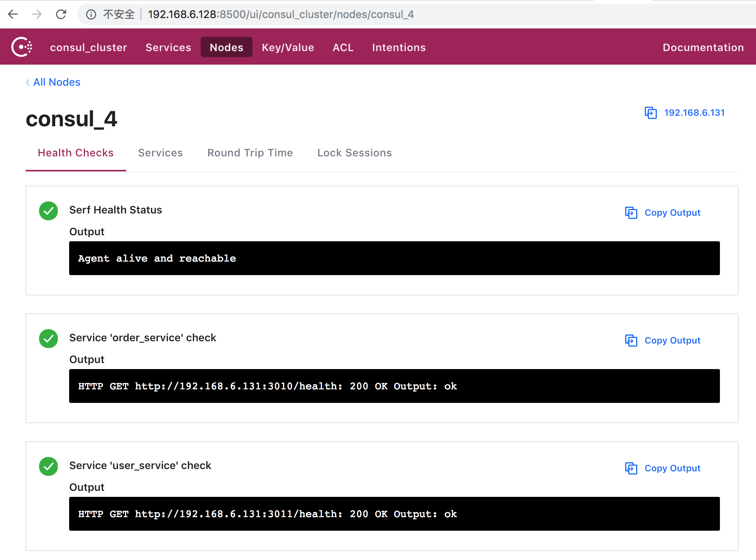Click the green check on user_service check
This screenshot has width=756, height=560.
(x=48, y=466)
